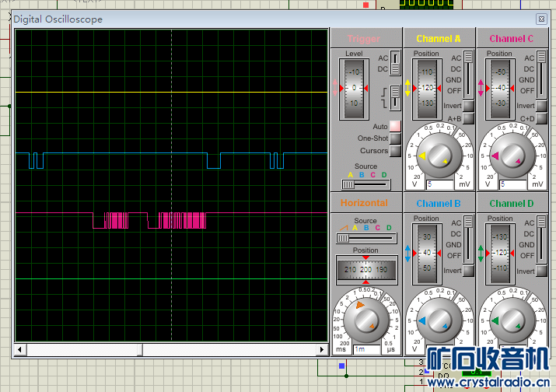The width and height of the screenshot is (556, 392).
Task: Click the green Channel D position arrow
Action: pyautogui.click(x=481, y=253)
